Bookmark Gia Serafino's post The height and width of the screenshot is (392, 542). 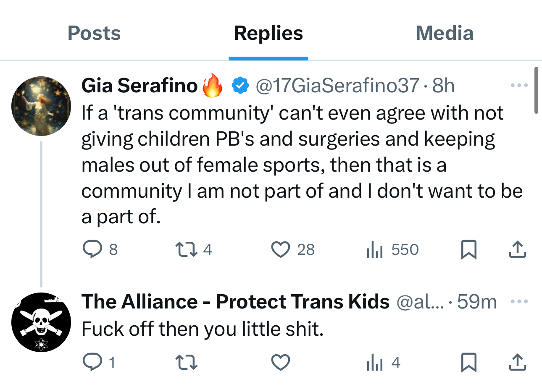[x=468, y=249]
